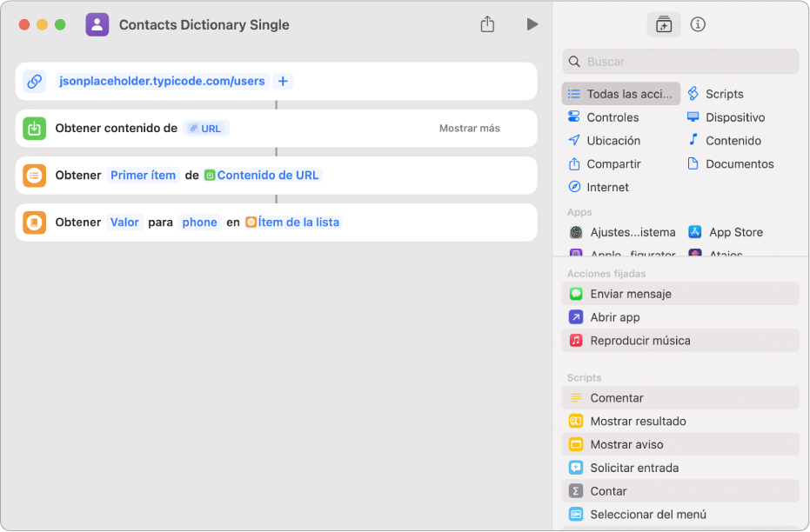The height and width of the screenshot is (532, 810).
Task: Open the Controles category
Action: (x=603, y=117)
